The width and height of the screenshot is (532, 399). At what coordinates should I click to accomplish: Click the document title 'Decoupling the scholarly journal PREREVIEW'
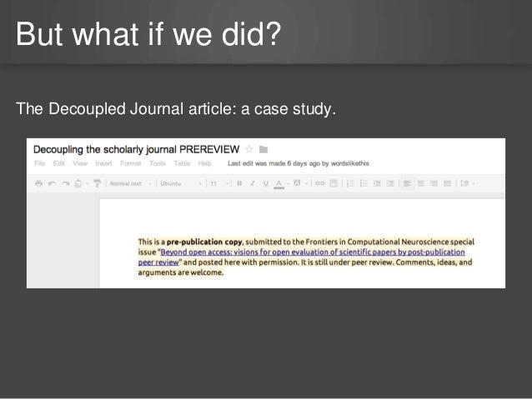(x=136, y=149)
